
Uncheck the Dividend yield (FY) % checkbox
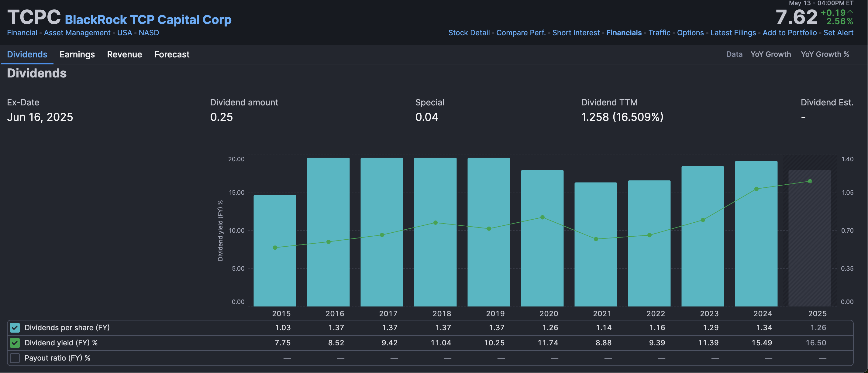click(15, 343)
